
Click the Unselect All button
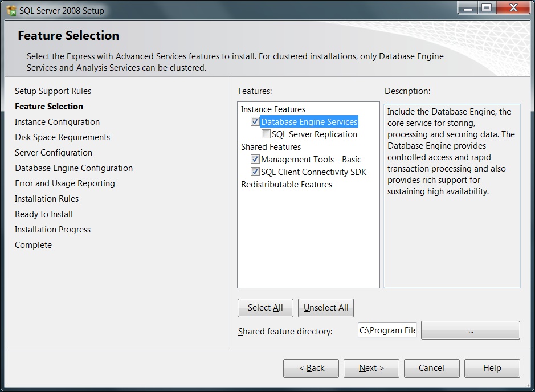(x=326, y=308)
